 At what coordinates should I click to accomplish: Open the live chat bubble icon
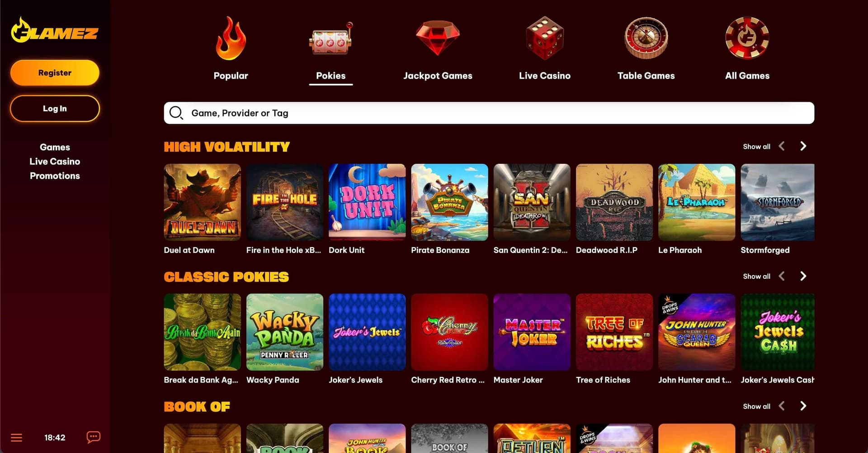pyautogui.click(x=94, y=437)
